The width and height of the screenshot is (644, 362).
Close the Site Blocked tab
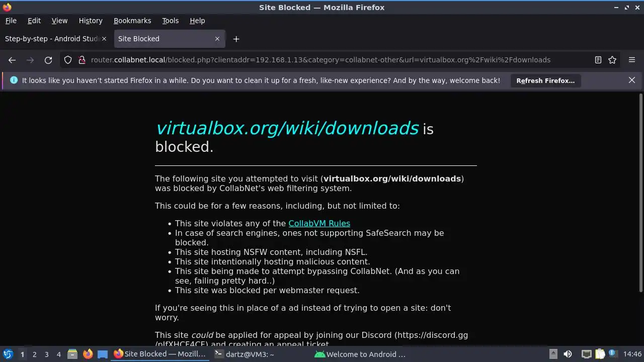(x=217, y=39)
